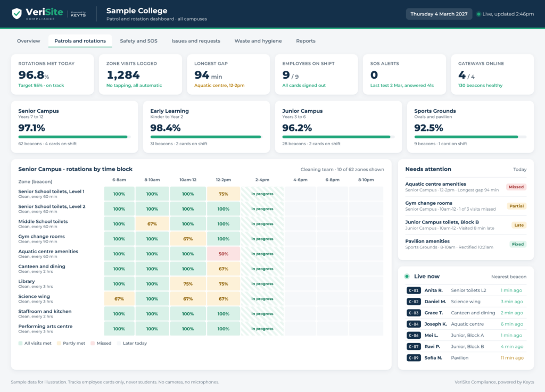
Task: Click the Fixed status badge
Action: [x=518, y=244]
